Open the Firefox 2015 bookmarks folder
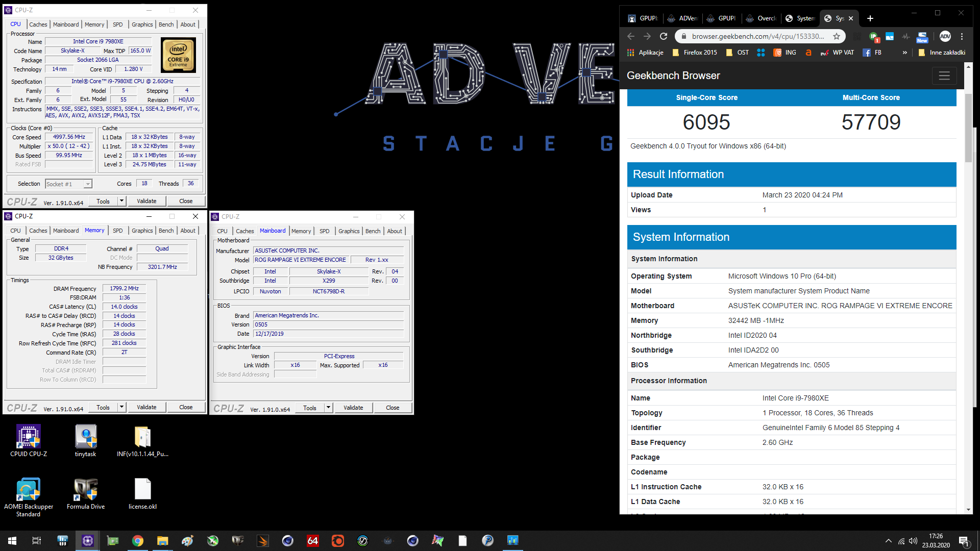Image resolution: width=980 pixels, height=551 pixels. coord(695,53)
